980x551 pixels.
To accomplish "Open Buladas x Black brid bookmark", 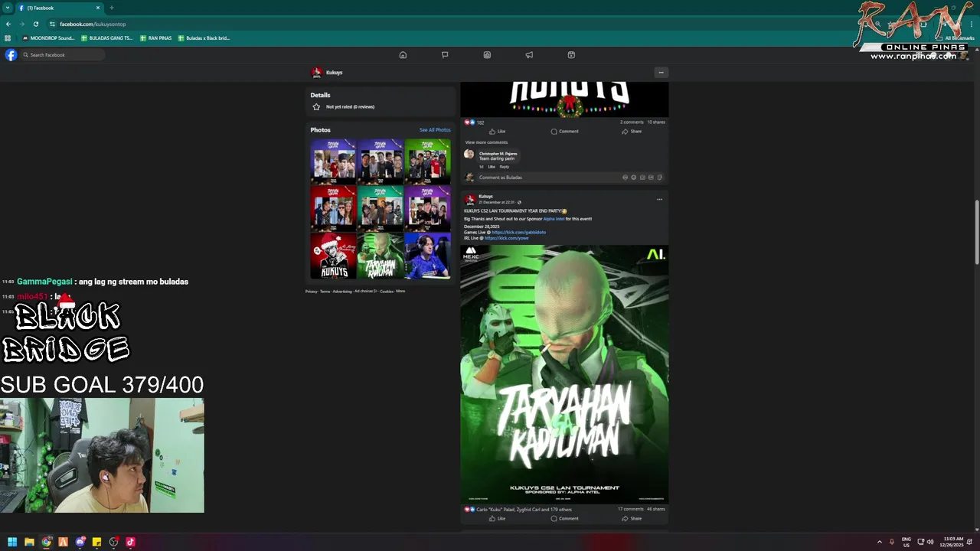I will point(204,37).
